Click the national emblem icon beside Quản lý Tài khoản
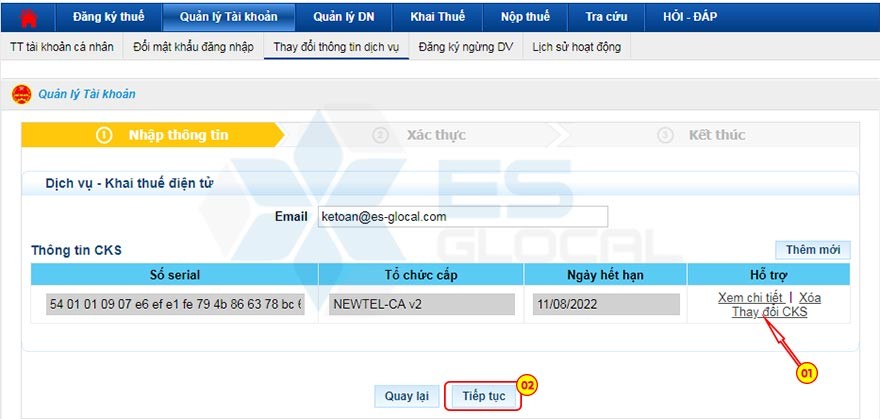Image resolution: width=880 pixels, height=419 pixels. [21, 94]
